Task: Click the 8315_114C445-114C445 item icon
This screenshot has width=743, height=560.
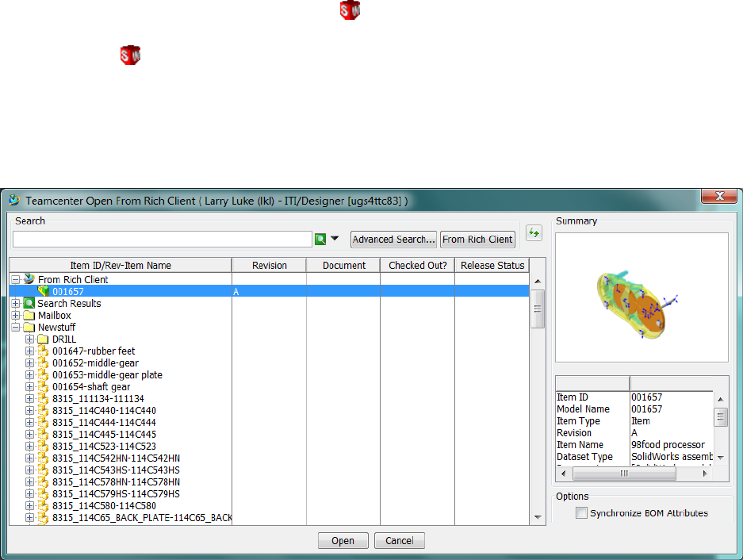Action: tap(44, 435)
